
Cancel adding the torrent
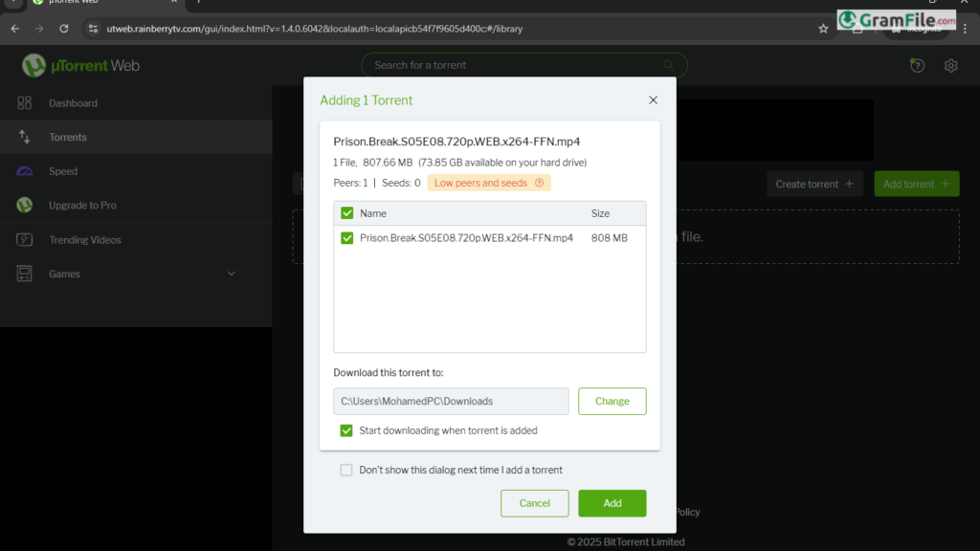pos(534,503)
